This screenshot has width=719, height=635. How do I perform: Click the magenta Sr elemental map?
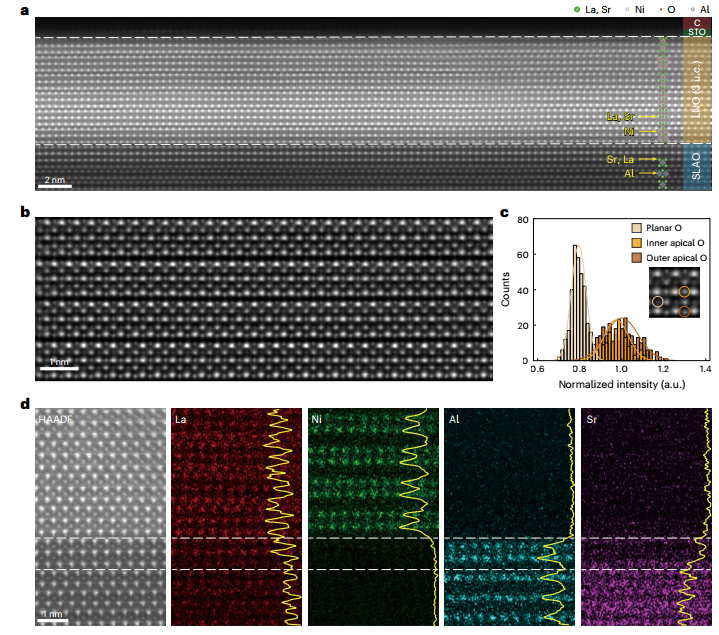(x=646, y=517)
